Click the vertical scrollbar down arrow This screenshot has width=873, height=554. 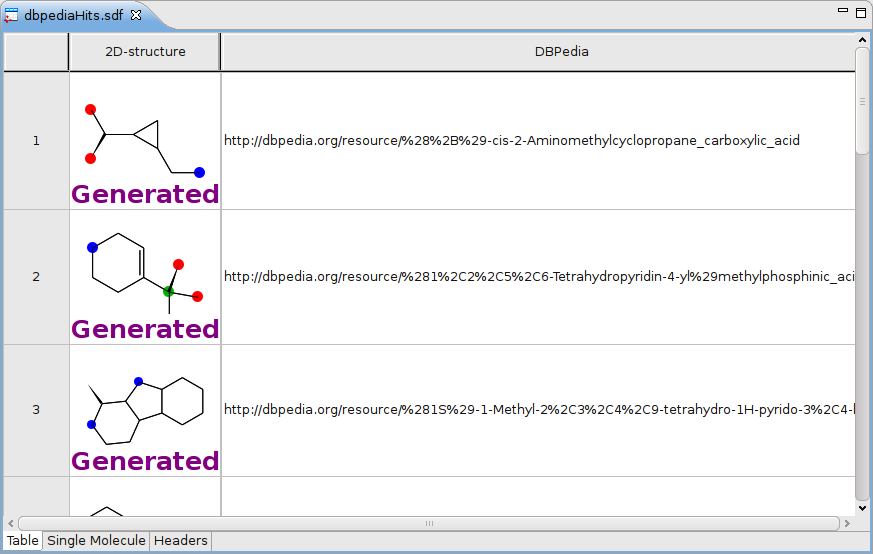(x=863, y=508)
